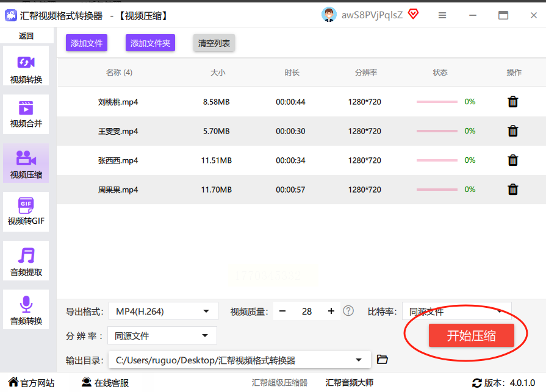Click the 添加文件 add file button
Viewport: 546px width, 392px height.
[x=87, y=43]
